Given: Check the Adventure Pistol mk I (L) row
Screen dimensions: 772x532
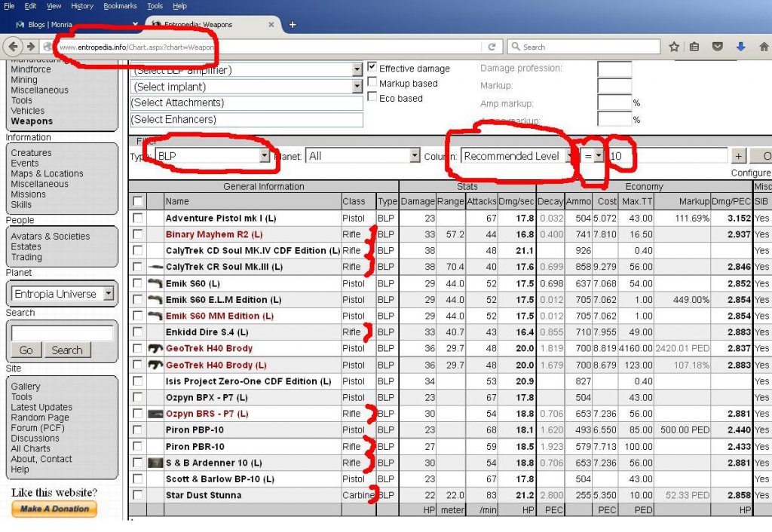Looking at the screenshot, I should (138, 218).
